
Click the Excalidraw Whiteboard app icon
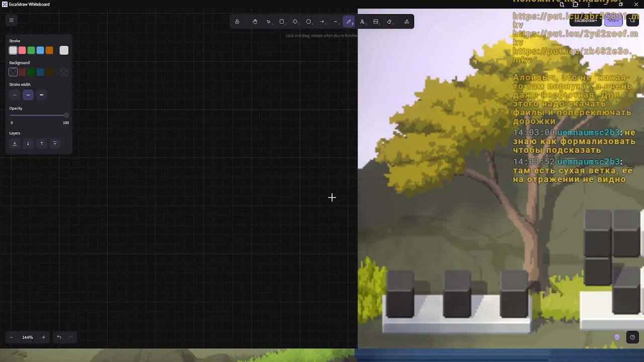5,4
